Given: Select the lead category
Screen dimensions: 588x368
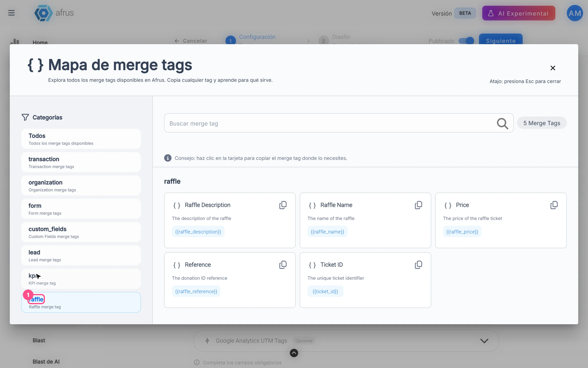Looking at the screenshot, I should pyautogui.click(x=81, y=256).
